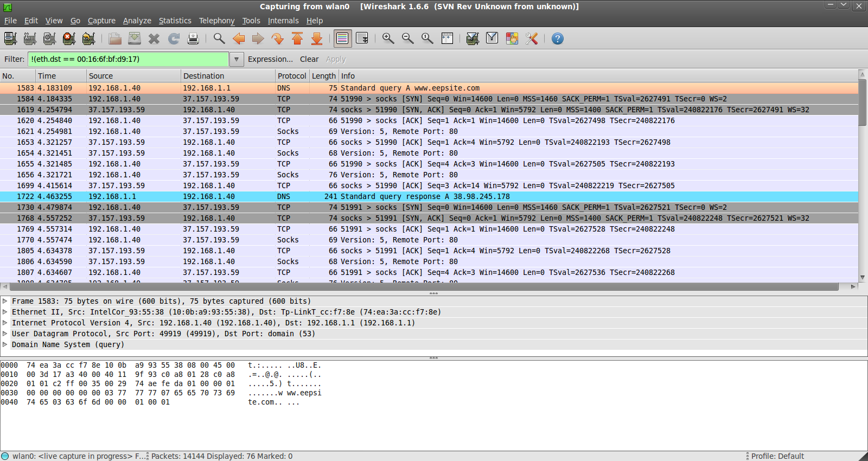Open preferences tools icon
The image size is (868, 461).
pos(532,39)
